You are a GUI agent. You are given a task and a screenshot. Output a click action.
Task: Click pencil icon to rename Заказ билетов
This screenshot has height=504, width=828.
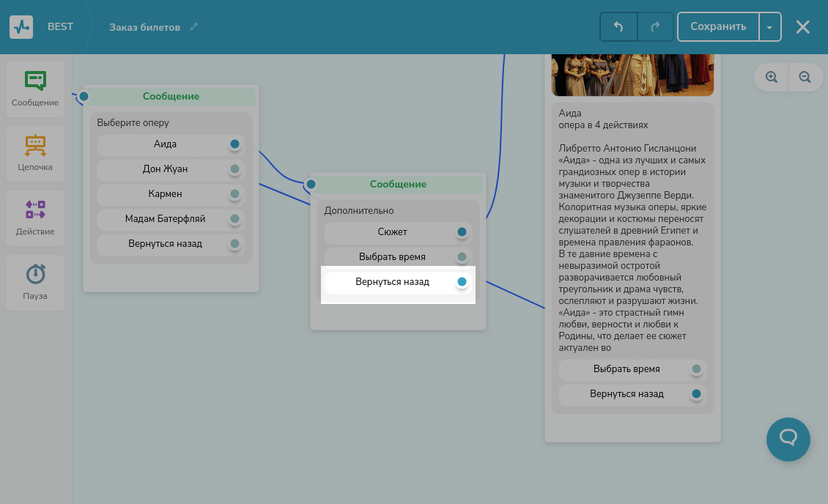click(193, 27)
